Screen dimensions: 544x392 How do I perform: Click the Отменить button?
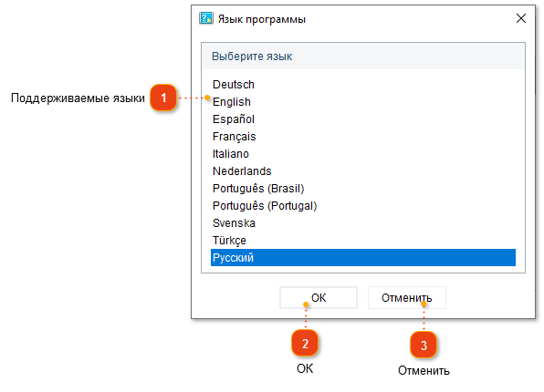(407, 298)
